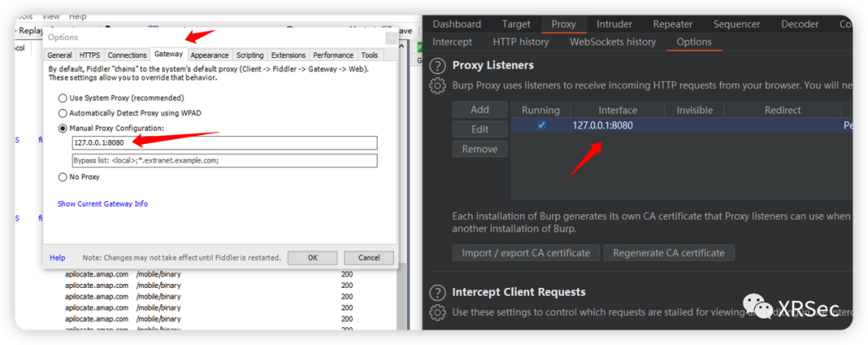Open Intercept Client Requests help icon
Viewport: 868px width, 345px height.
coord(437,293)
